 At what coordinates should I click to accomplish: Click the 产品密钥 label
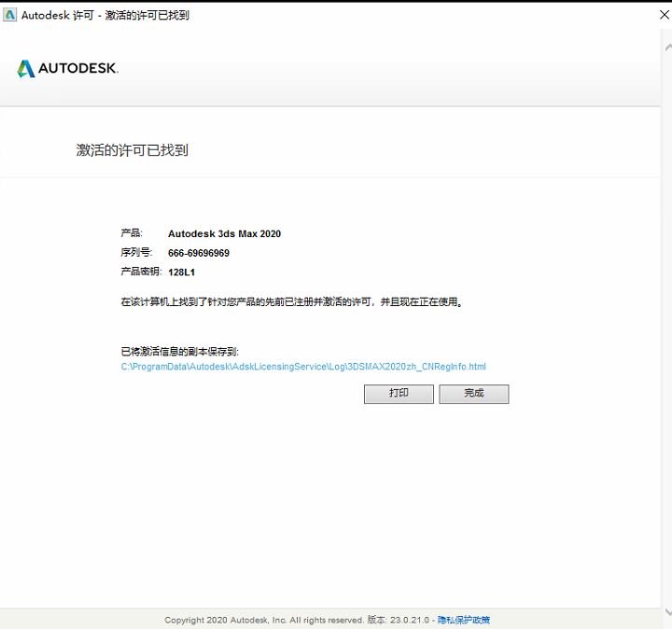point(141,272)
